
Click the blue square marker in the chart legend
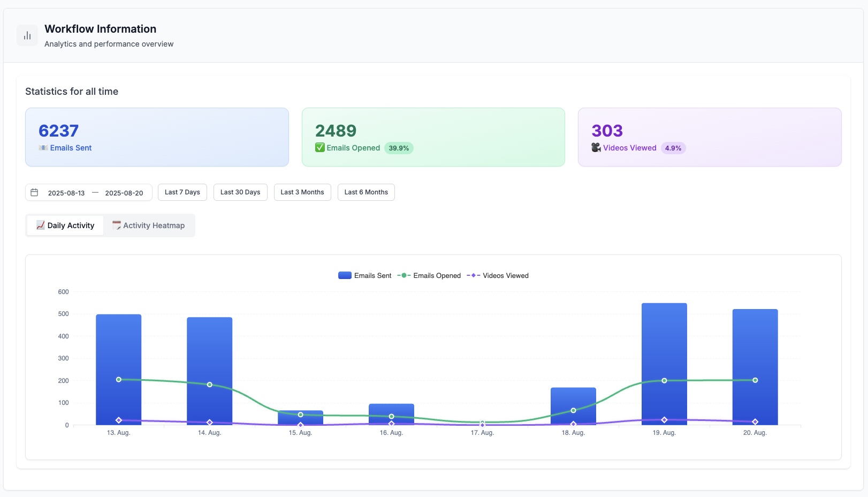344,275
